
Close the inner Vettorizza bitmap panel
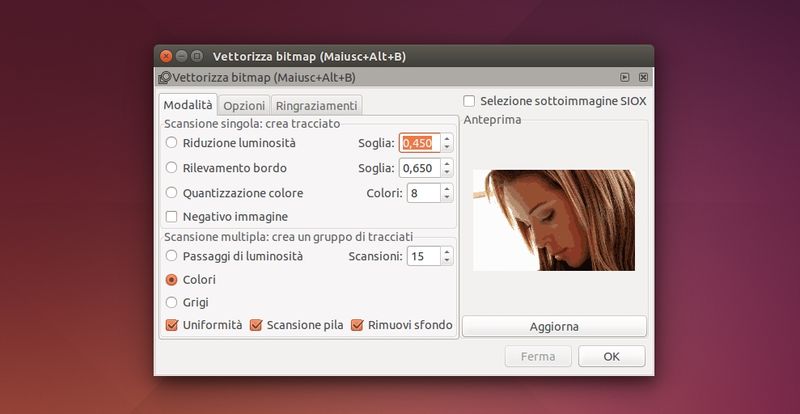(x=643, y=78)
